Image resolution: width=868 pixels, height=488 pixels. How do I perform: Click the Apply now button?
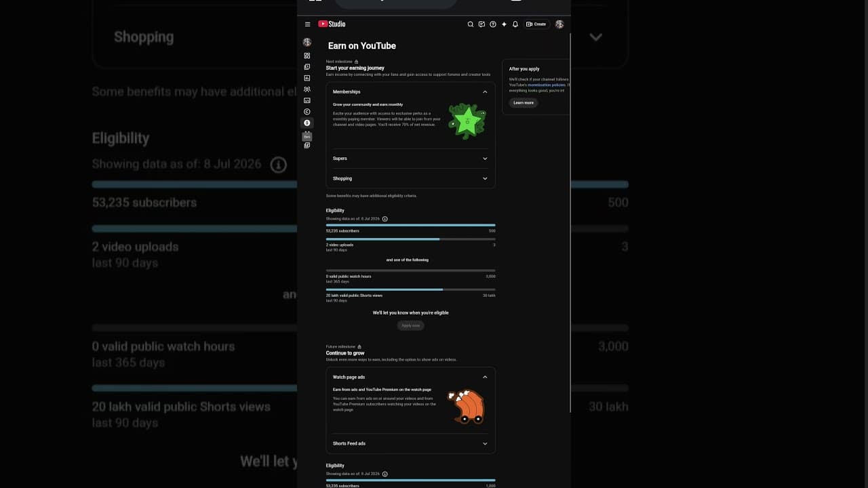coord(411,325)
